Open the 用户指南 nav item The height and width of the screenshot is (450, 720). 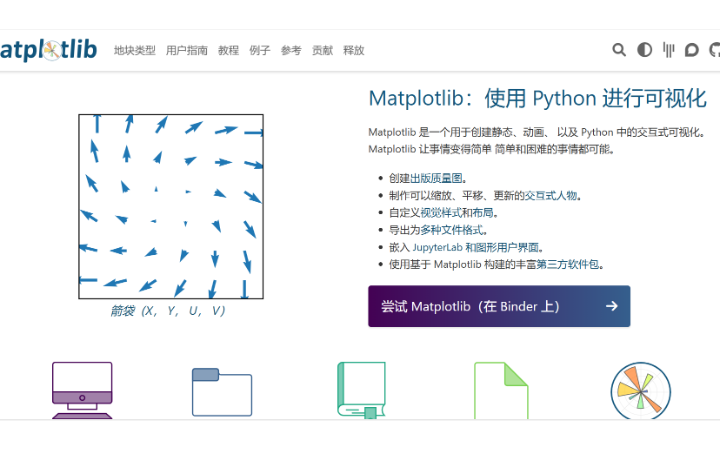[186, 50]
